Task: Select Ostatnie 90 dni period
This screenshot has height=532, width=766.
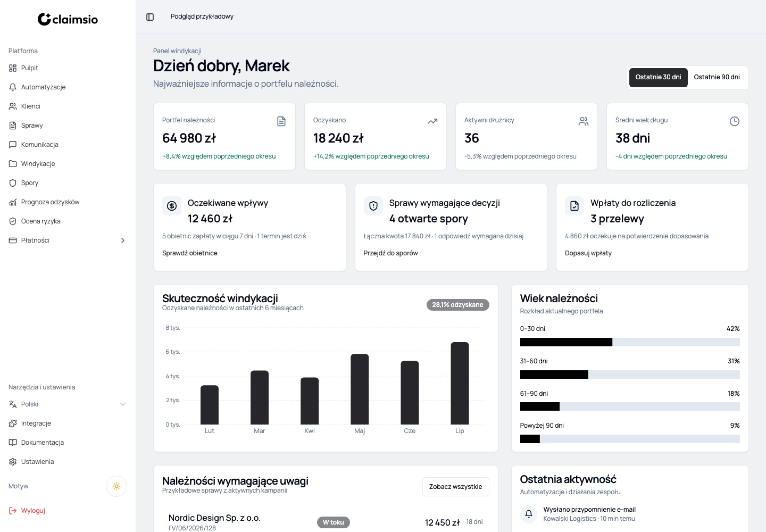Action: tap(717, 77)
